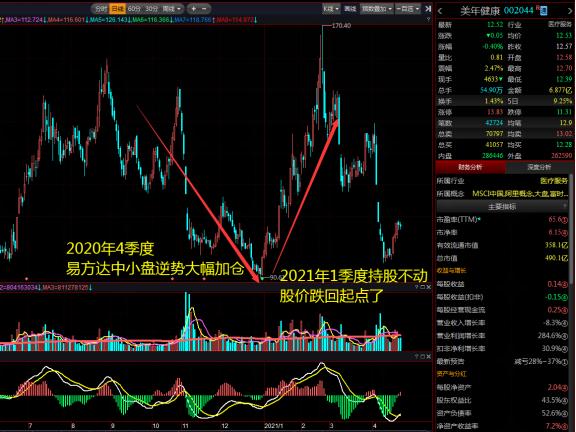
Task: Click MACD panel help question icon
Action: pyautogui.click(x=417, y=356)
